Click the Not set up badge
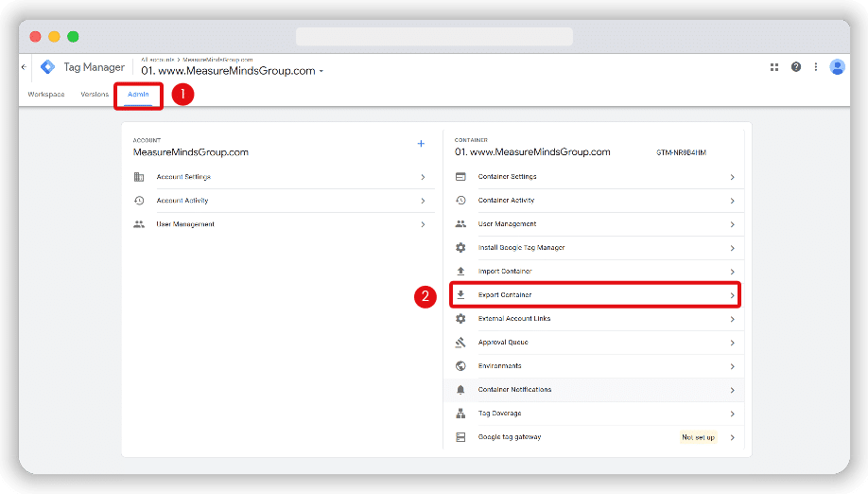Screen dimensions: 868x494 (699, 437)
